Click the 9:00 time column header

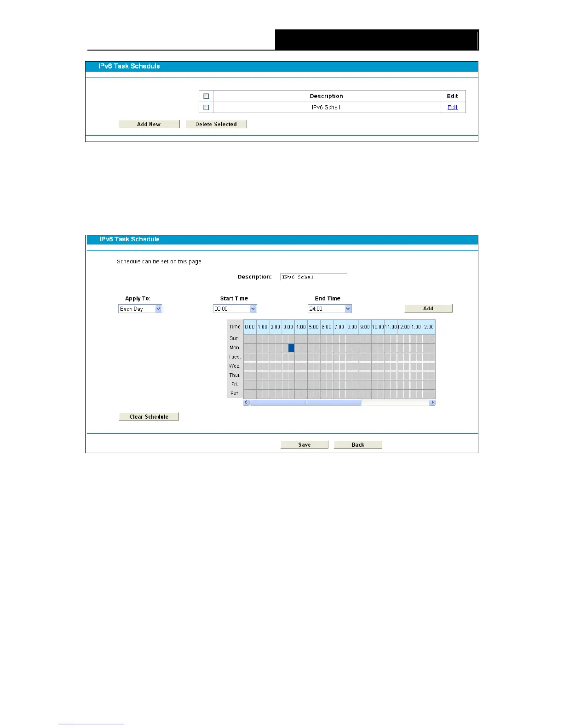(365, 327)
